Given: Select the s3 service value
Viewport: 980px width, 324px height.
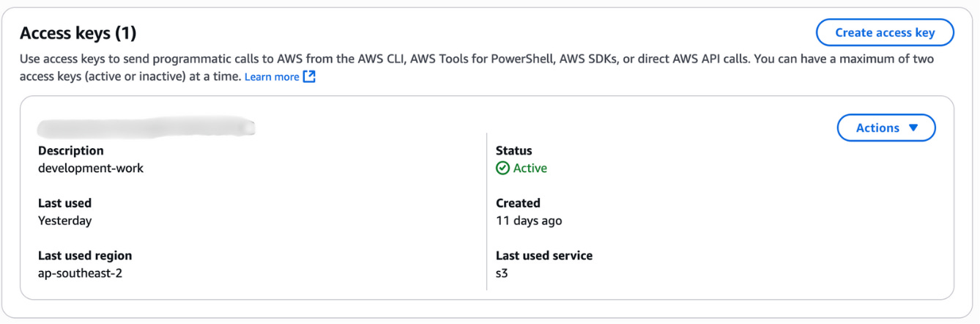Looking at the screenshot, I should (x=502, y=273).
